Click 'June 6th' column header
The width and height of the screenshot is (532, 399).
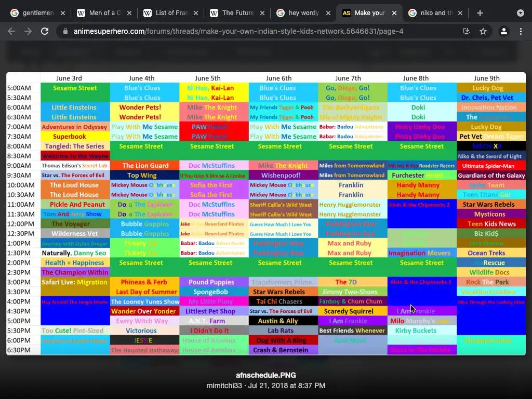[x=278, y=78]
